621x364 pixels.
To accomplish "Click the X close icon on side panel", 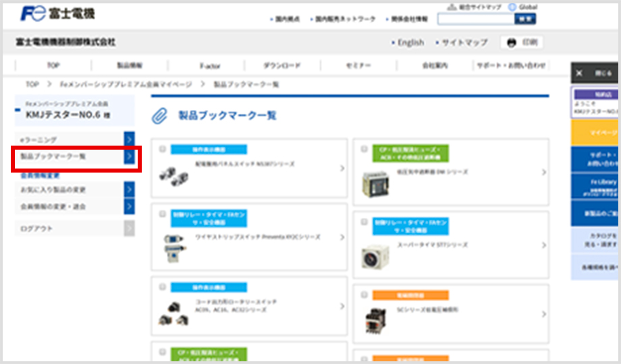I will [579, 73].
